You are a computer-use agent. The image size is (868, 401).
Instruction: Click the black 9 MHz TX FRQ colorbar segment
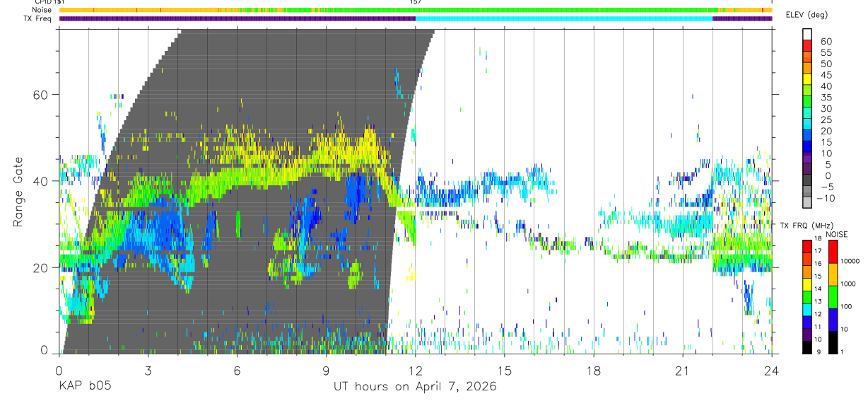coord(807,347)
